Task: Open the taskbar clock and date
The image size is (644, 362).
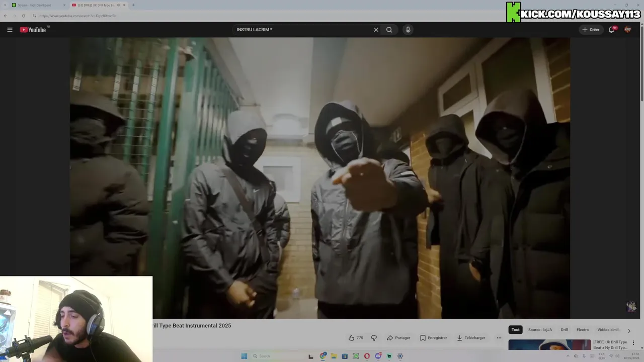Action: pos(631,356)
